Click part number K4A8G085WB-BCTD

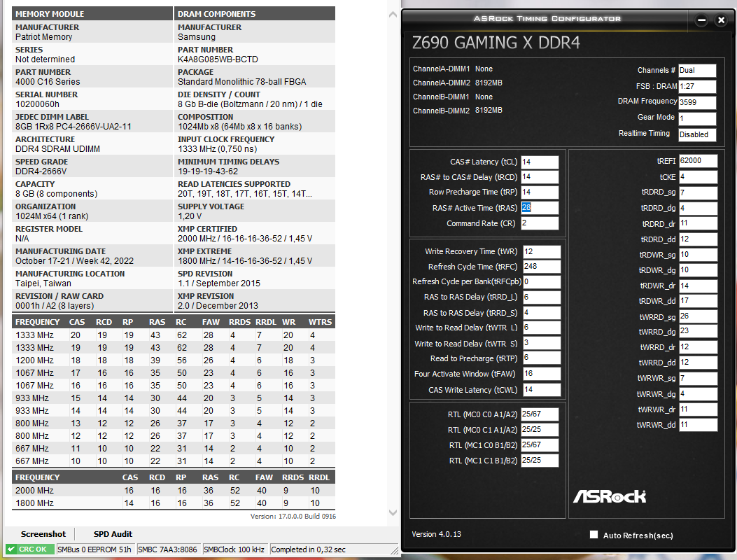(x=218, y=59)
